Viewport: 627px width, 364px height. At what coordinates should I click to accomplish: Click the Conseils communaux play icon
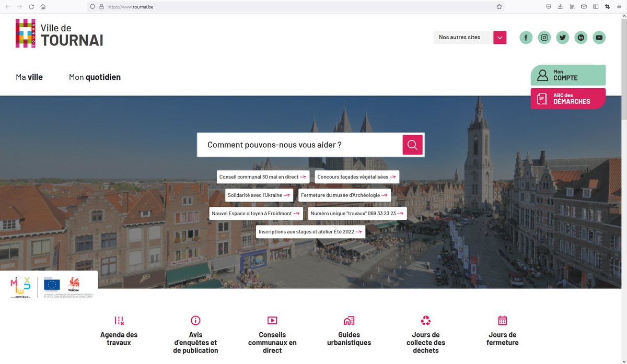(x=272, y=321)
